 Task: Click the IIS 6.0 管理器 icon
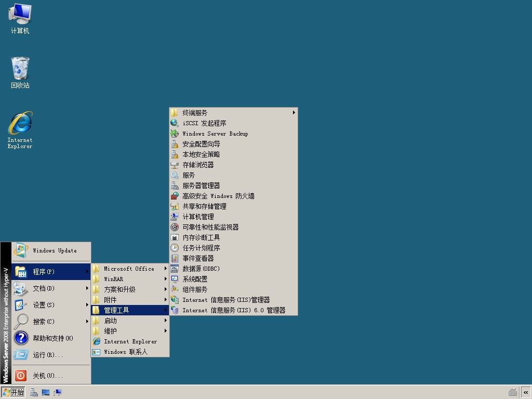(x=175, y=310)
